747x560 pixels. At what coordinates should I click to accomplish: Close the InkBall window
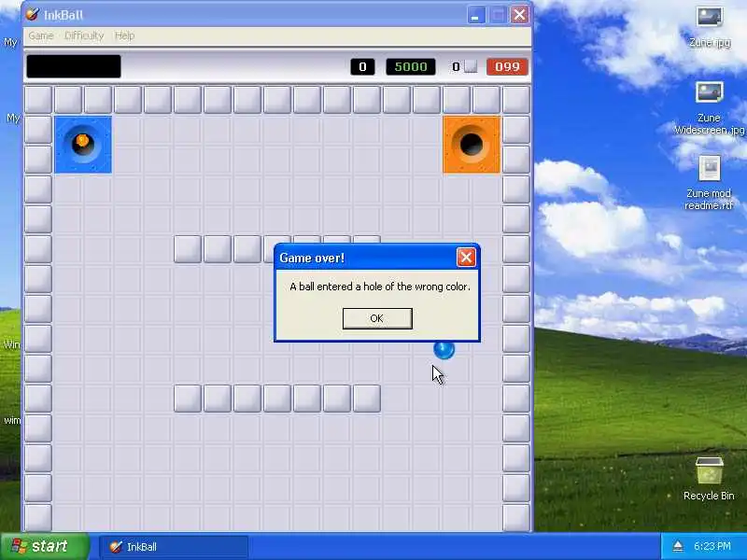click(519, 15)
